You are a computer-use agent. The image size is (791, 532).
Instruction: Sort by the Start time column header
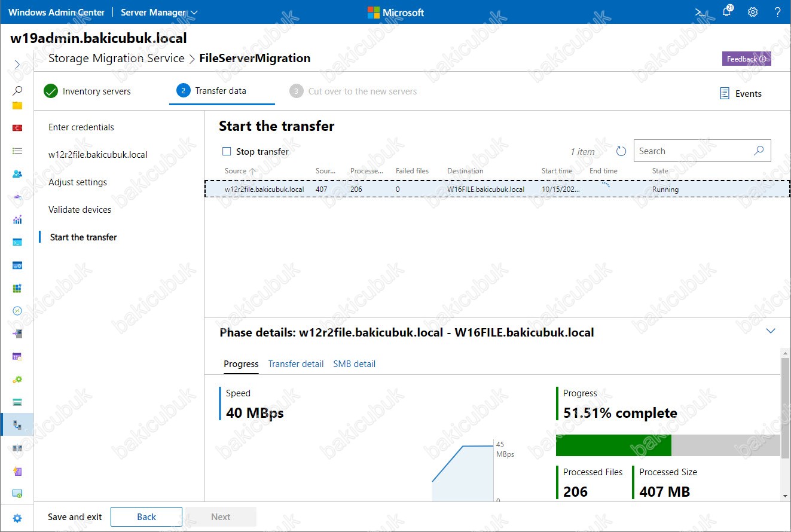[557, 171]
